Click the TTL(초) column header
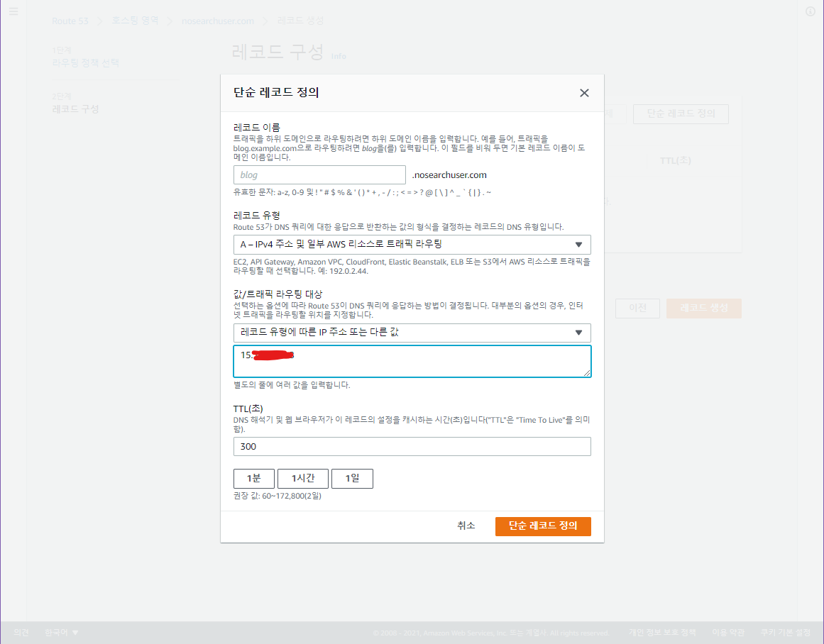Image resolution: width=824 pixels, height=644 pixels. coord(675,161)
